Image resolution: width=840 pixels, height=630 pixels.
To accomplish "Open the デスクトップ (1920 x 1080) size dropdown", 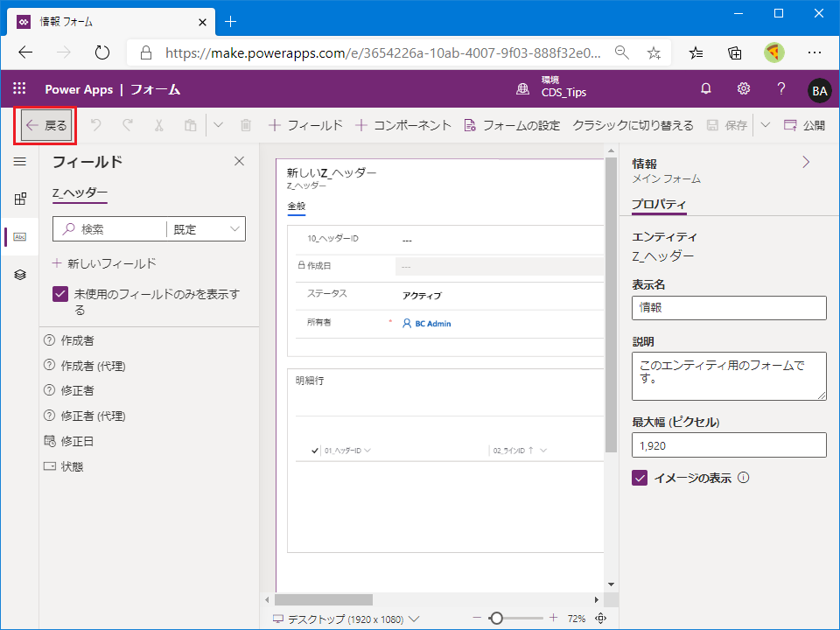I will pyautogui.click(x=346, y=619).
